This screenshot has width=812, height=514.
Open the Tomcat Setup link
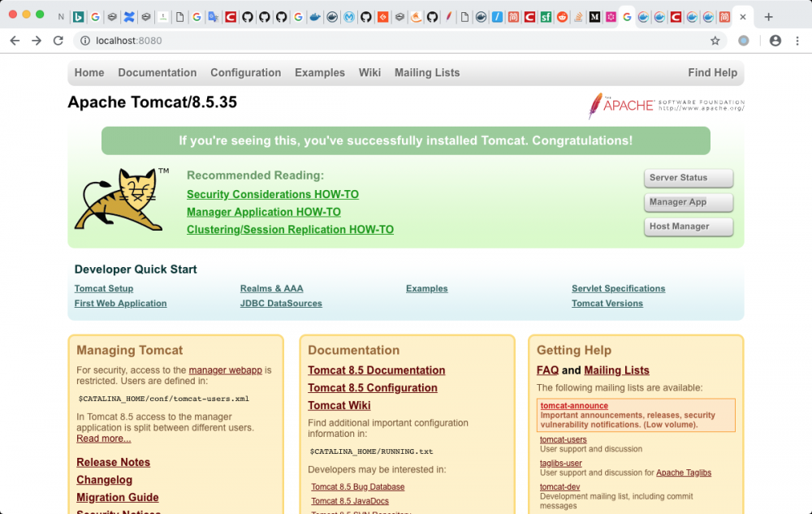point(104,288)
